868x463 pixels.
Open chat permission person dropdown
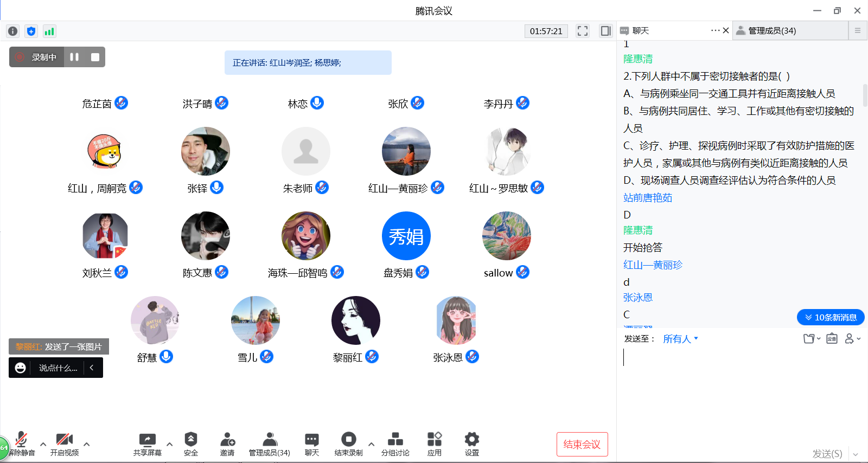point(852,339)
